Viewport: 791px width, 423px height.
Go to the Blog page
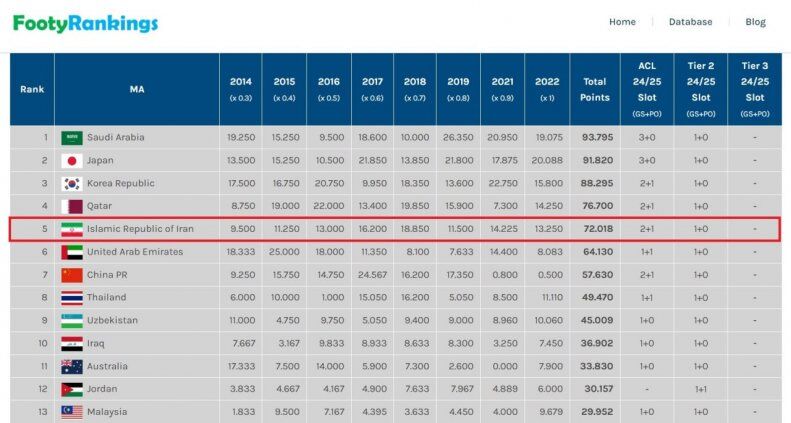click(x=755, y=22)
